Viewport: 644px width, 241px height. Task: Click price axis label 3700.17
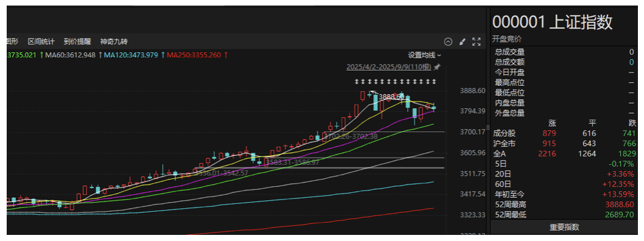tap(473, 132)
